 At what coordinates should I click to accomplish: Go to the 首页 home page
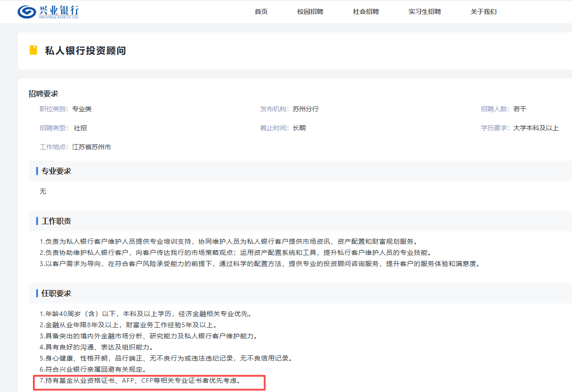point(261,12)
